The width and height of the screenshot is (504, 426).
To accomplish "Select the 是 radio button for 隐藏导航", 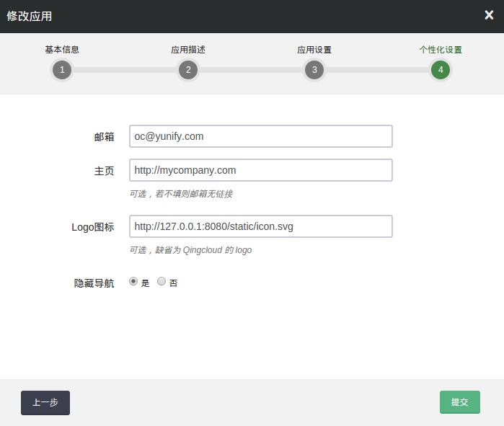I will (133, 282).
